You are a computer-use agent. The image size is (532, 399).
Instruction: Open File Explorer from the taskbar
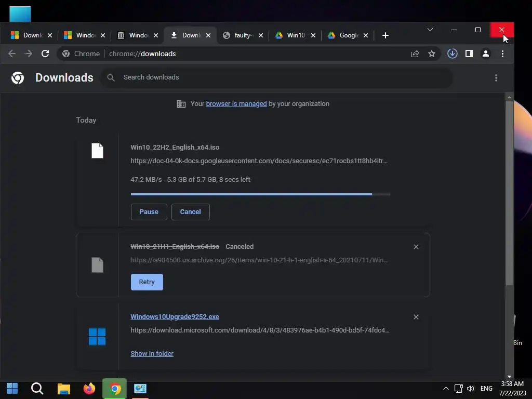tap(63, 389)
